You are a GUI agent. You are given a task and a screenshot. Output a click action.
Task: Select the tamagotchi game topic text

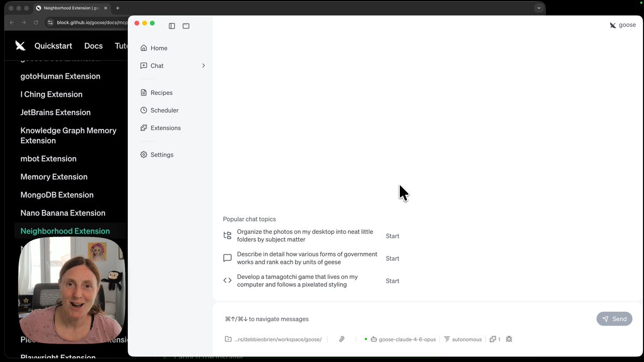click(x=297, y=280)
